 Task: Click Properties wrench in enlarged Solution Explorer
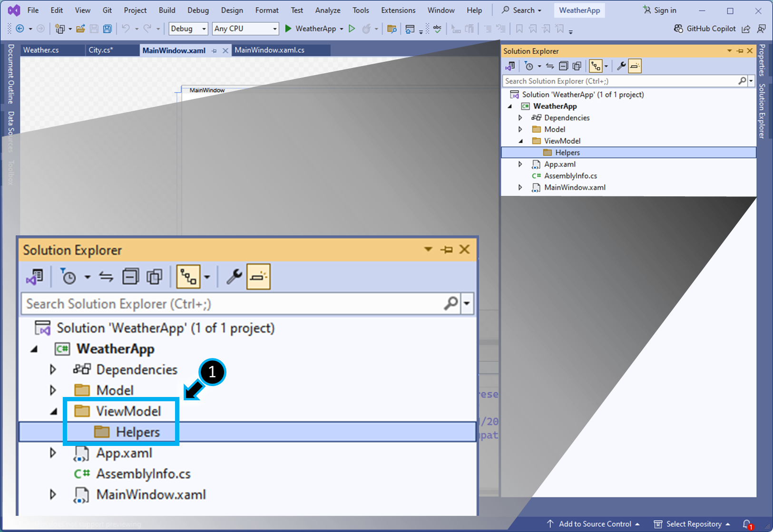click(234, 276)
